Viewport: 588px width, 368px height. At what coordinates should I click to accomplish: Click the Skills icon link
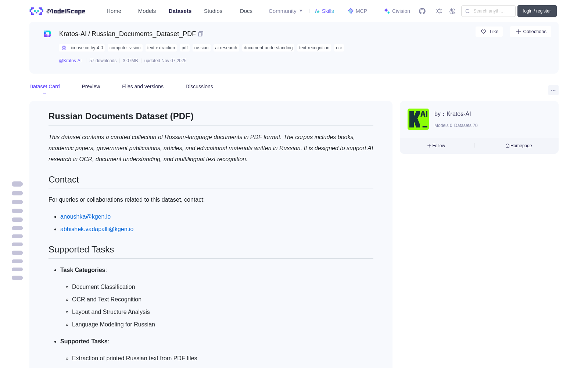(x=324, y=11)
